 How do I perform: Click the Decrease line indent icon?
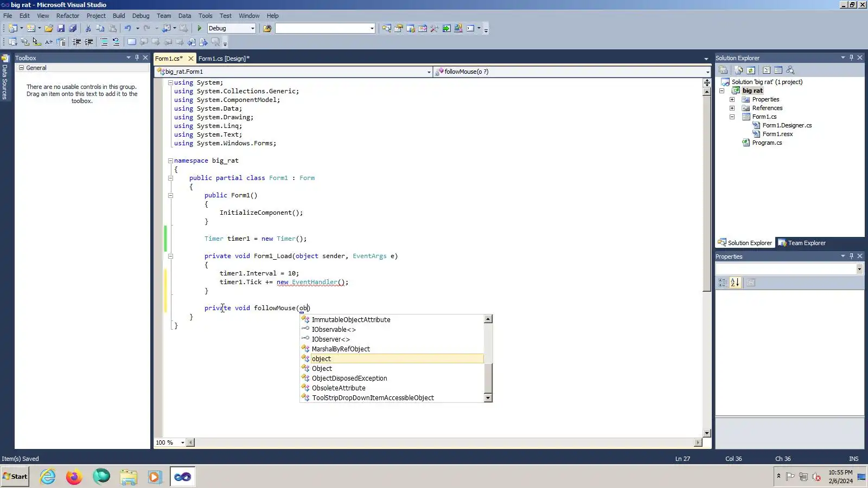(77, 42)
